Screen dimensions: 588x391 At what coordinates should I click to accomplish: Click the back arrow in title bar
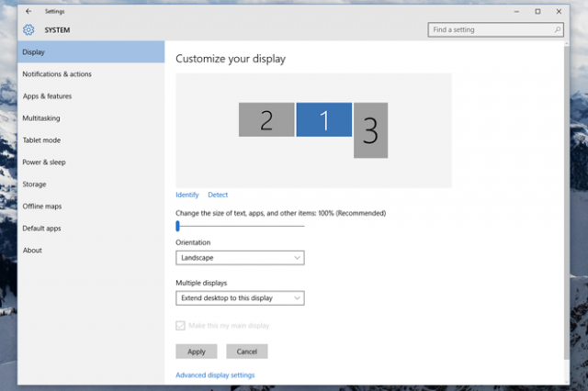point(28,11)
